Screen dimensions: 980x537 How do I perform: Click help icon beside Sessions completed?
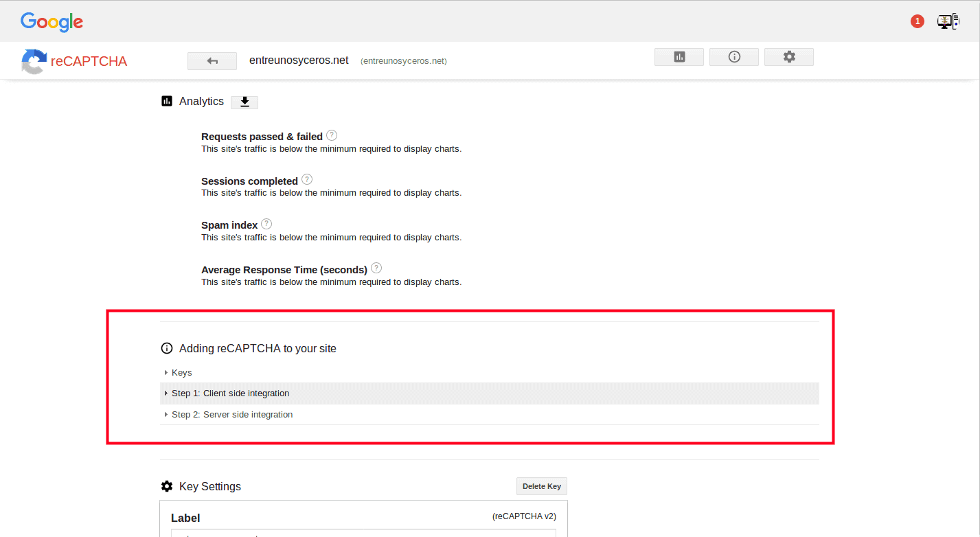307,179
